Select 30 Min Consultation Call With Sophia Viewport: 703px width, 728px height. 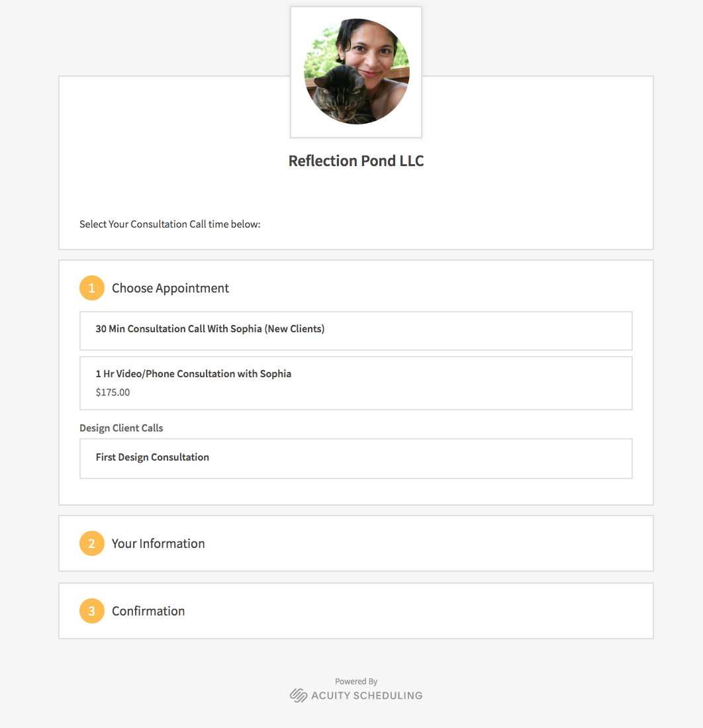(356, 330)
